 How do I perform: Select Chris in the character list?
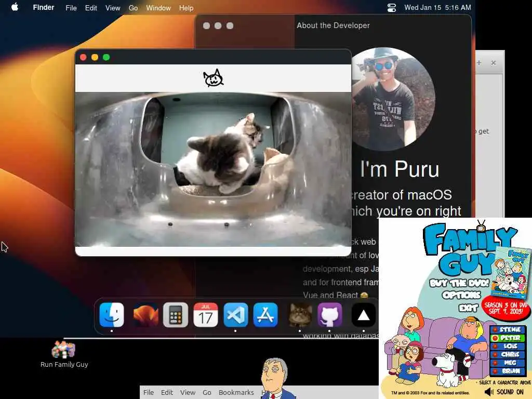[x=508, y=354]
